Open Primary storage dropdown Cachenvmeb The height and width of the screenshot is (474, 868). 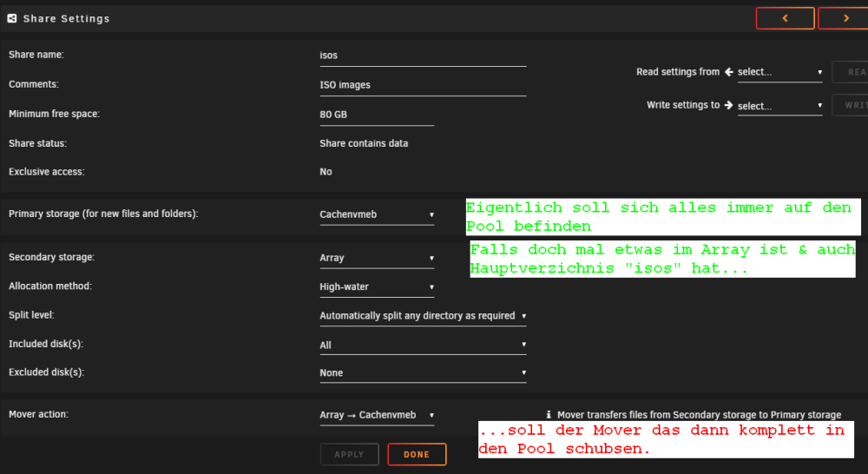pos(377,214)
